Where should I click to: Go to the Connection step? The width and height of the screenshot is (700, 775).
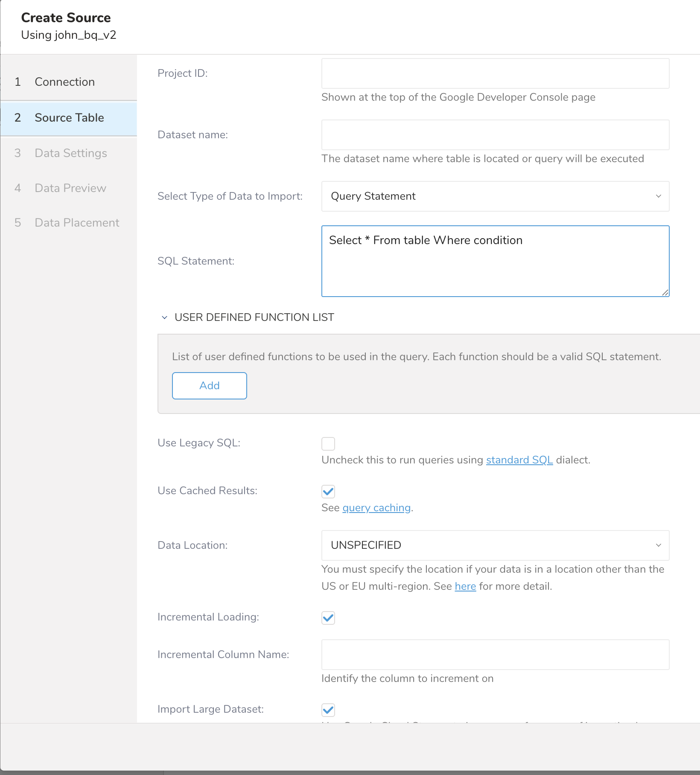pyautogui.click(x=65, y=82)
